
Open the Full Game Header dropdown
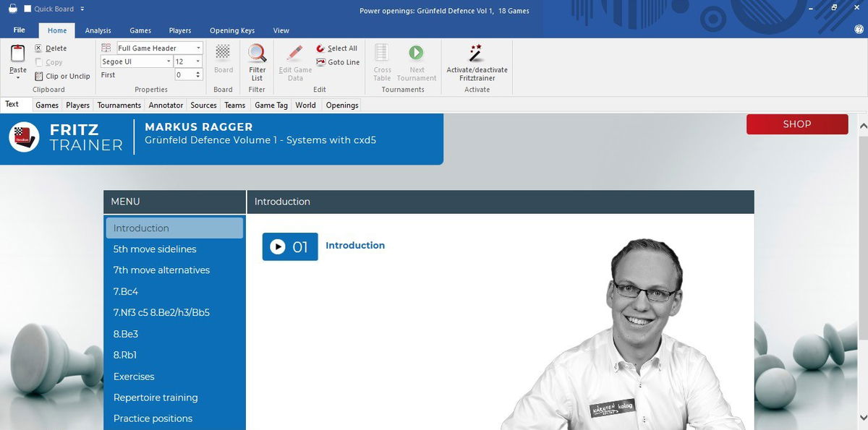[x=199, y=48]
